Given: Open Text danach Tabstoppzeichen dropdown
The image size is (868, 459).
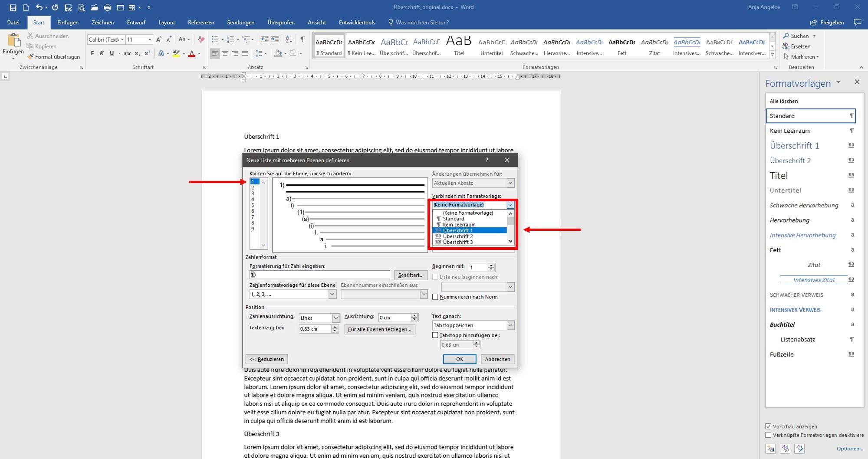Looking at the screenshot, I should click(x=510, y=325).
